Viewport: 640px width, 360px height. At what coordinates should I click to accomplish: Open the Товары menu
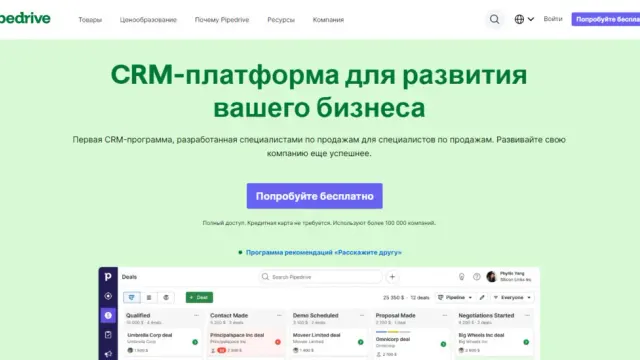coord(90,20)
